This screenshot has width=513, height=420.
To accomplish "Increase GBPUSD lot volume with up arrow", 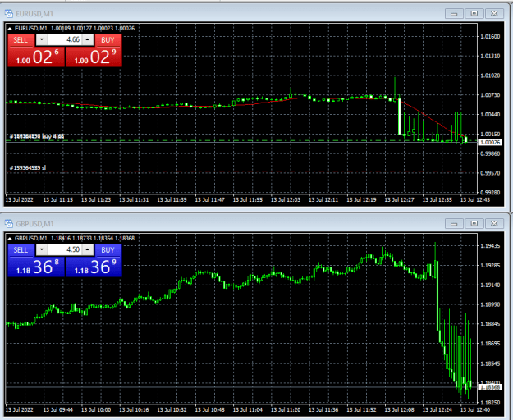I will point(88,250).
